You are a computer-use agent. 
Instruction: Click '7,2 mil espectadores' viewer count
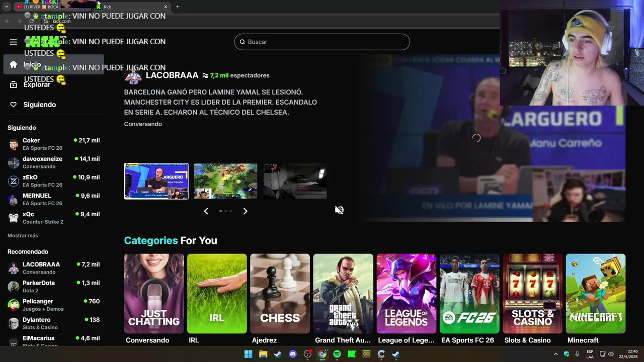click(x=236, y=75)
